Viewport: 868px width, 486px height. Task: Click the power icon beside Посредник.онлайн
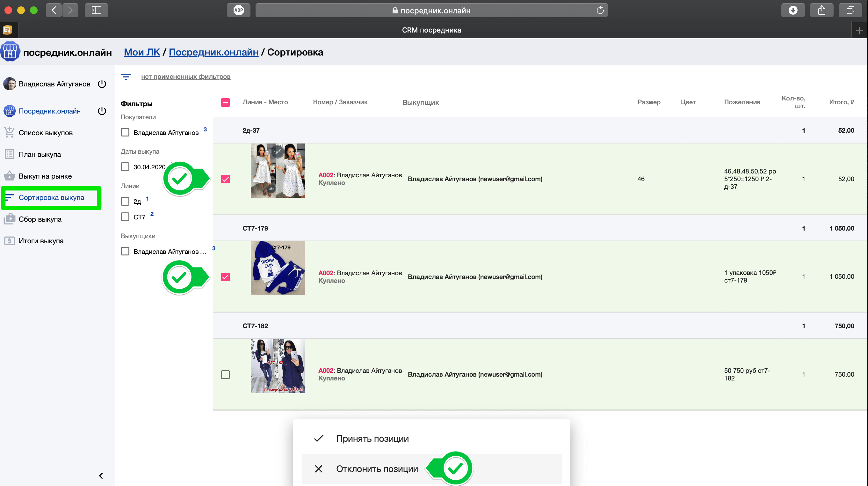(x=102, y=111)
